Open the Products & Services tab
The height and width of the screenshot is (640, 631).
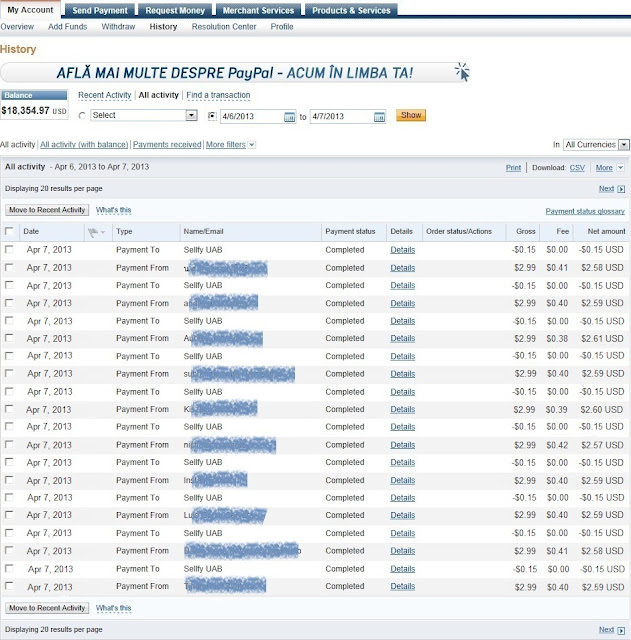pos(351,10)
